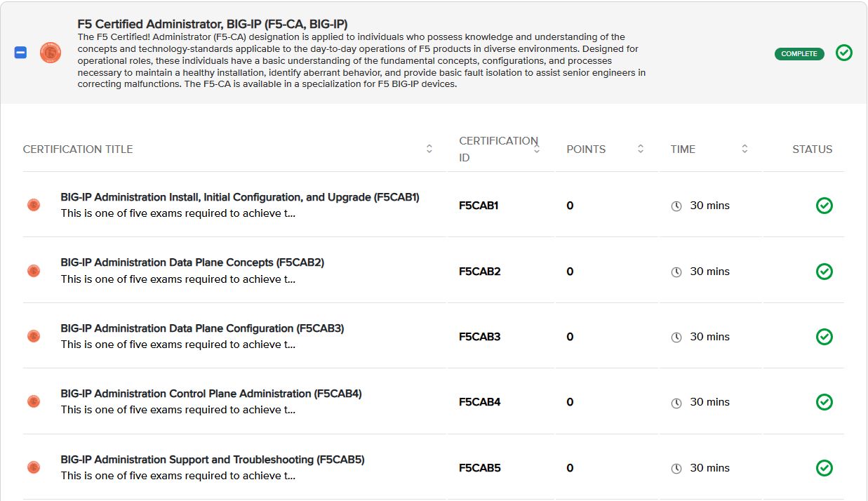Click the Status column header

click(x=812, y=149)
